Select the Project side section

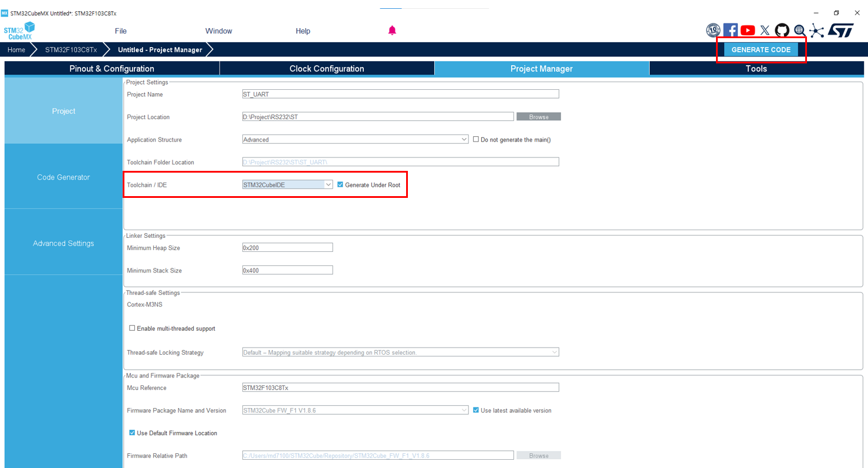pos(63,111)
